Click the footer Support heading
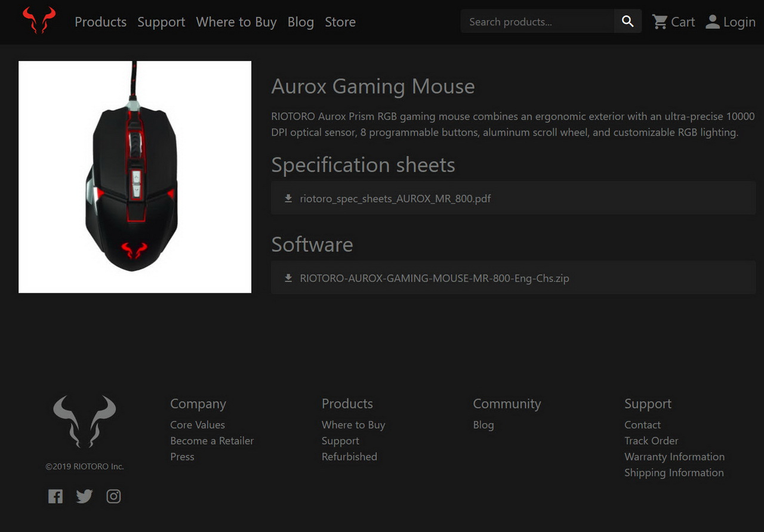 [648, 404]
